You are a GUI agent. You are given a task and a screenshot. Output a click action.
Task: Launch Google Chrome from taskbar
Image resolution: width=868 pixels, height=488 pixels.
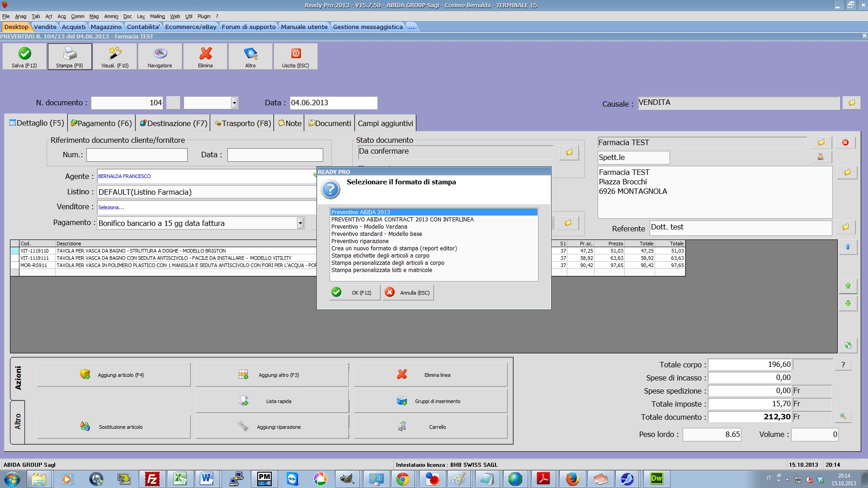402,479
